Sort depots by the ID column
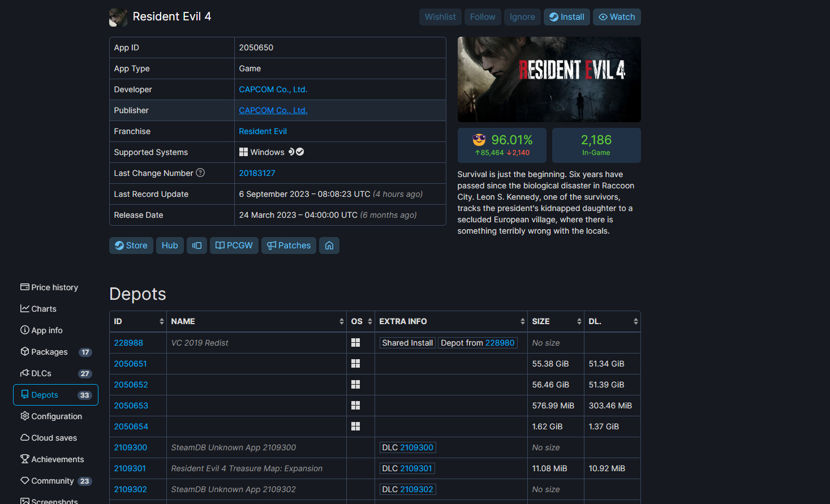Screen dimensions: 830x504 tap(138, 321)
